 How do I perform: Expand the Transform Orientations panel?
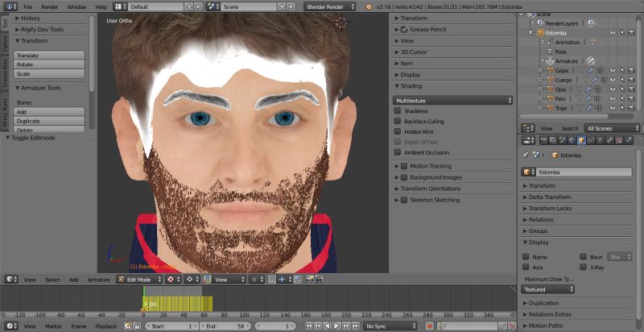point(431,189)
